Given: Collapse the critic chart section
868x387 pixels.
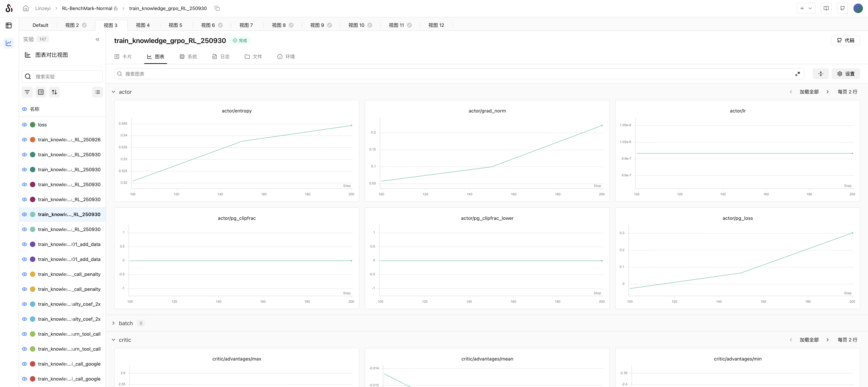Looking at the screenshot, I should click(x=114, y=340).
